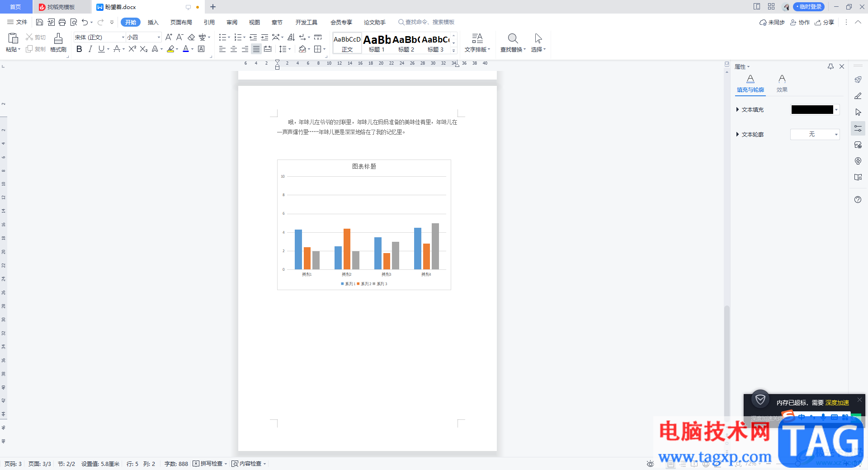Set paragraph to align left
The image size is (868, 470).
pos(222,49)
